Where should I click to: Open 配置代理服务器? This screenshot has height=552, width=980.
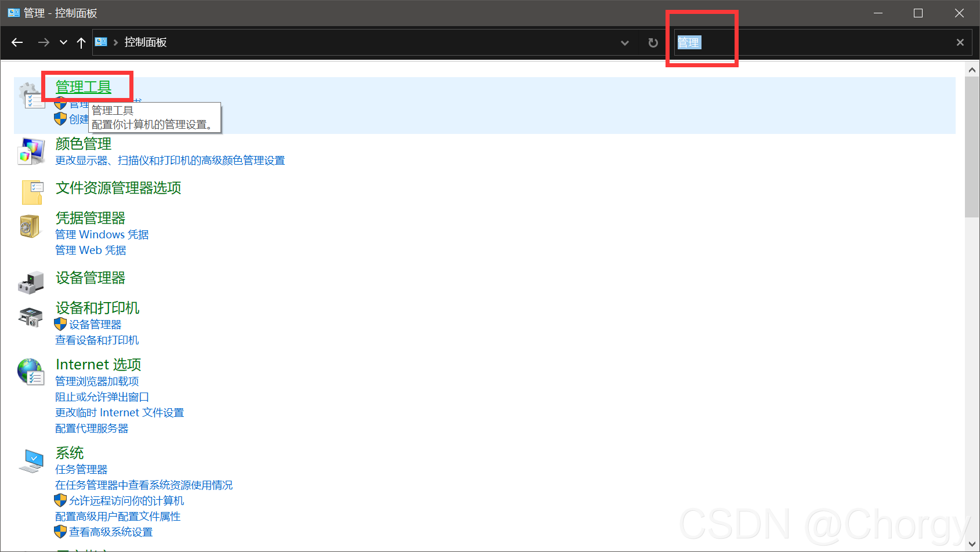[x=92, y=428]
